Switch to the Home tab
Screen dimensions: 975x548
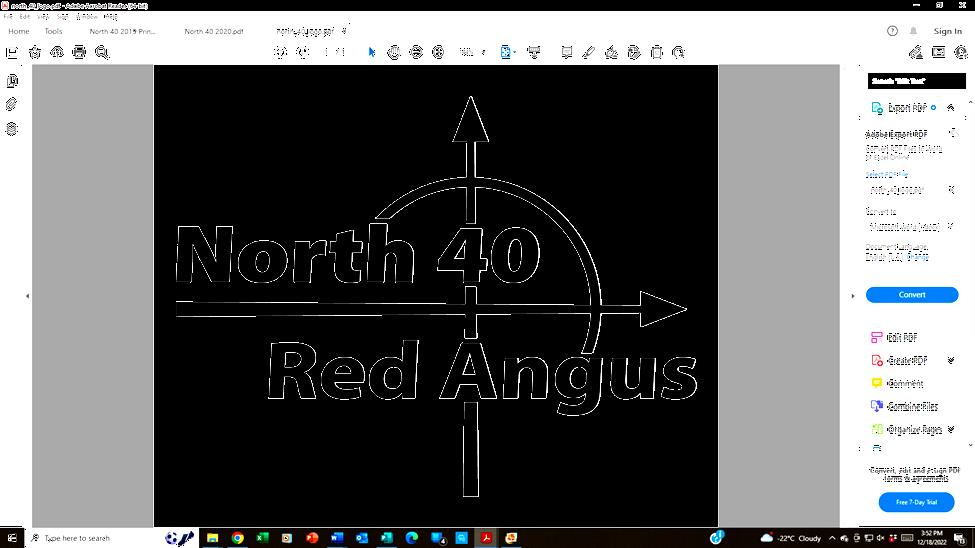(19, 31)
